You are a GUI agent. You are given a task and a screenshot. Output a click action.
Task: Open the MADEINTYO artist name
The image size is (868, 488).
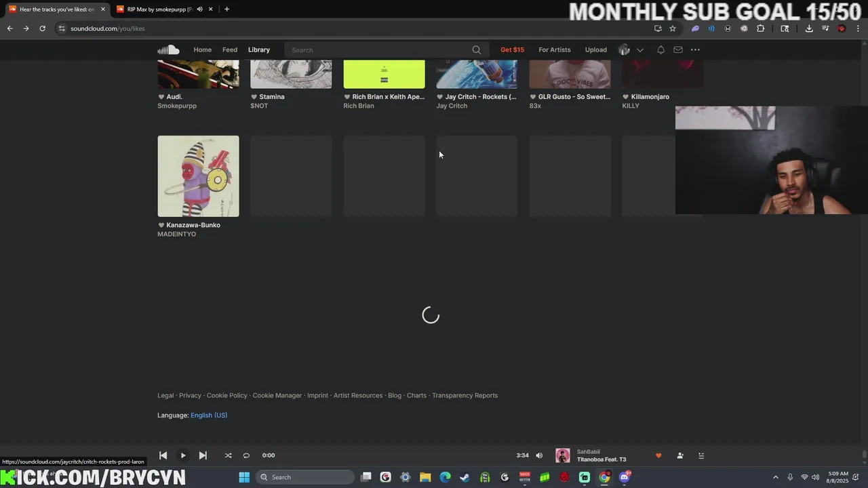click(176, 235)
